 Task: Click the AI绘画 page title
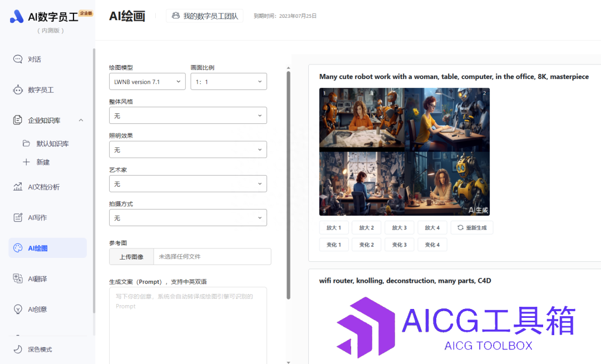(x=127, y=16)
